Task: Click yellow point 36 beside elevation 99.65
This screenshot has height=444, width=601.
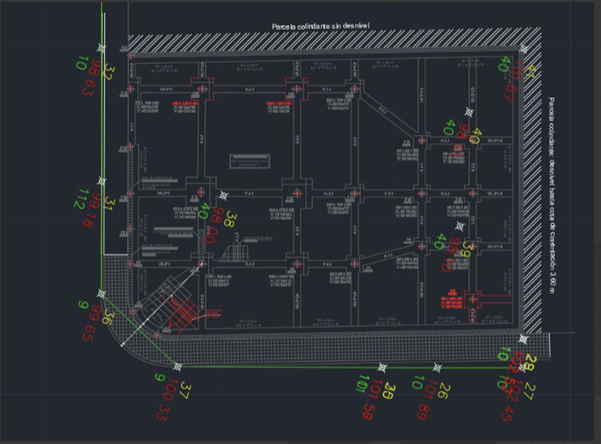Action: [108, 317]
